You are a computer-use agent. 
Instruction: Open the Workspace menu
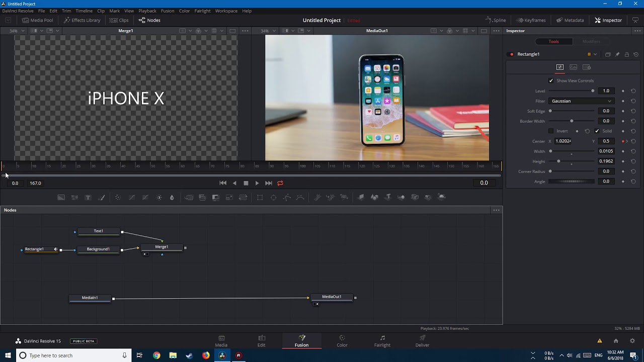226,11
